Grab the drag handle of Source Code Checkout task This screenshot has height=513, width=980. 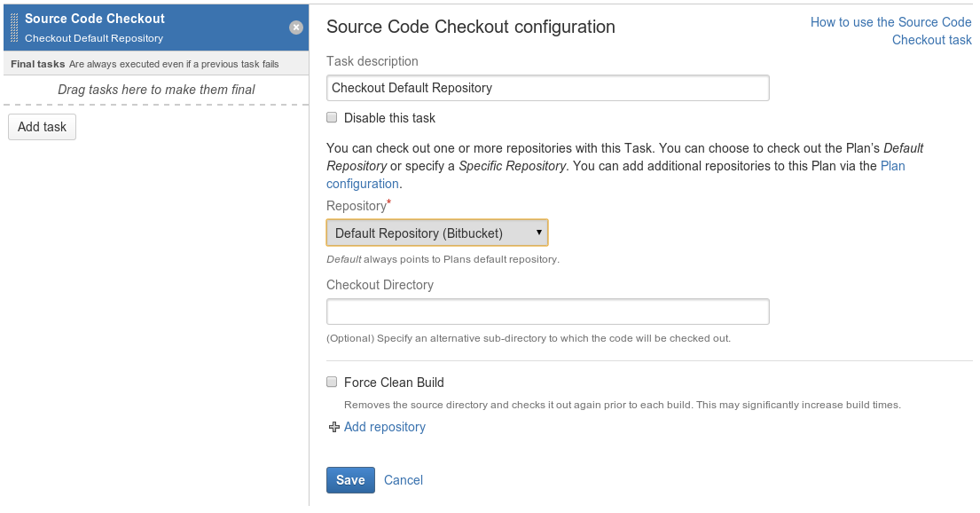(x=14, y=28)
